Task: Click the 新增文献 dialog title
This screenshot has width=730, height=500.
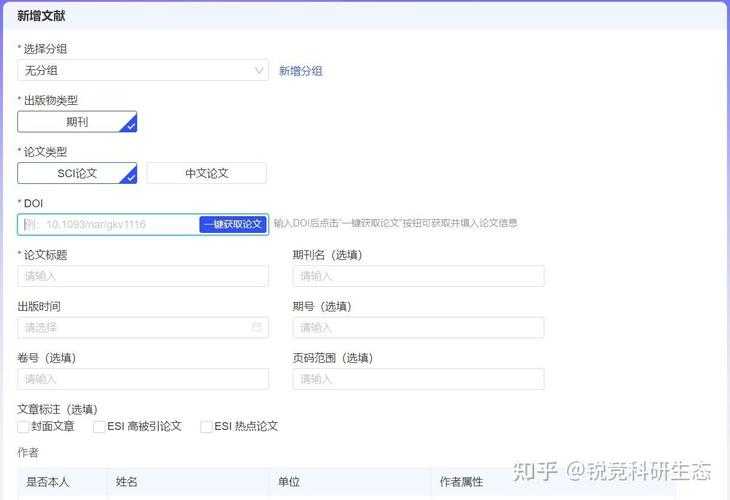Action: click(41, 15)
